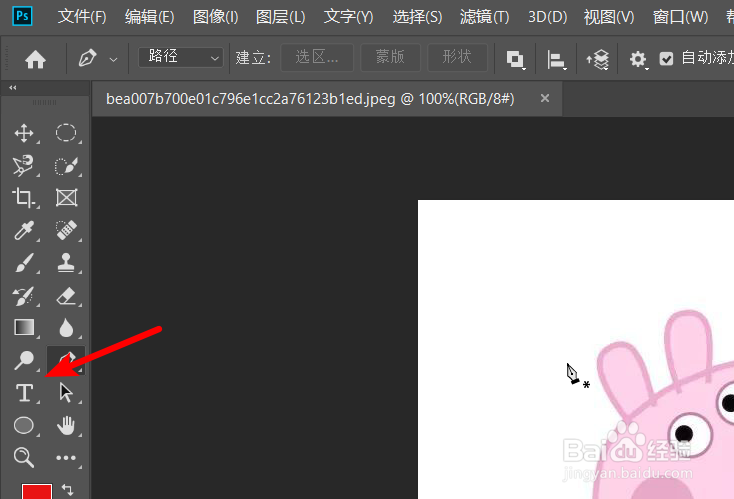734x499 pixels.
Task: Click the Home button in options bar
Action: click(35, 59)
